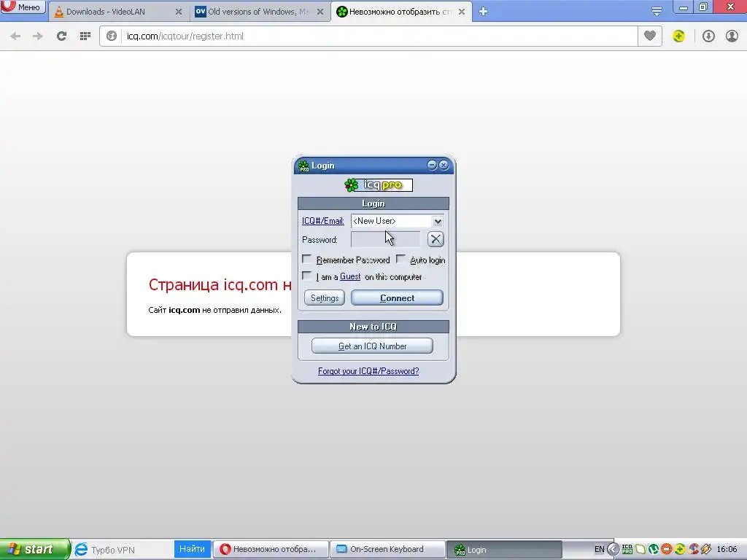Click the Найти taskbar button
The height and width of the screenshot is (560, 747).
point(192,549)
